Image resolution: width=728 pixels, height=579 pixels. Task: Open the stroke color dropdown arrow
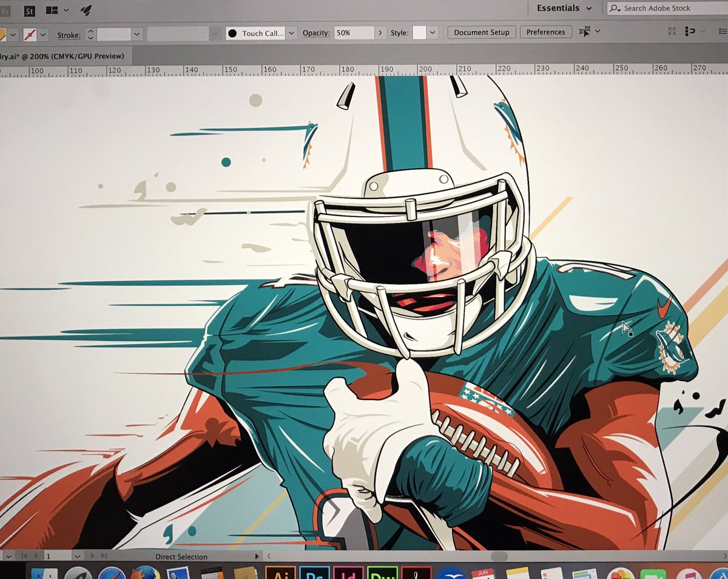(44, 35)
